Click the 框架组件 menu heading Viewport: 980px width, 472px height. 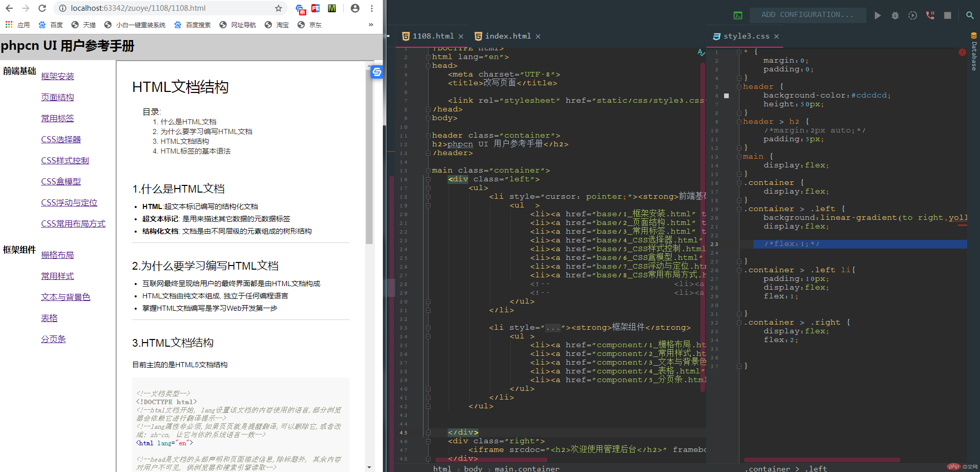[x=19, y=250]
